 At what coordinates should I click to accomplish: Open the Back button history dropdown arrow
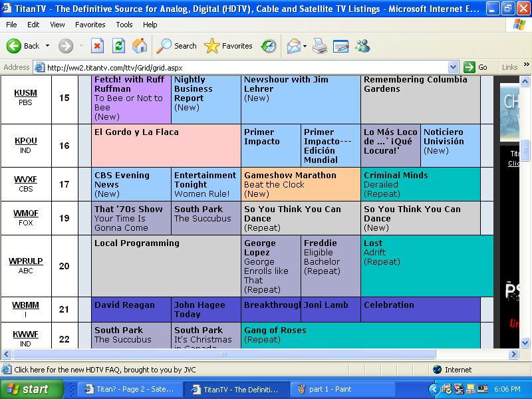point(47,46)
